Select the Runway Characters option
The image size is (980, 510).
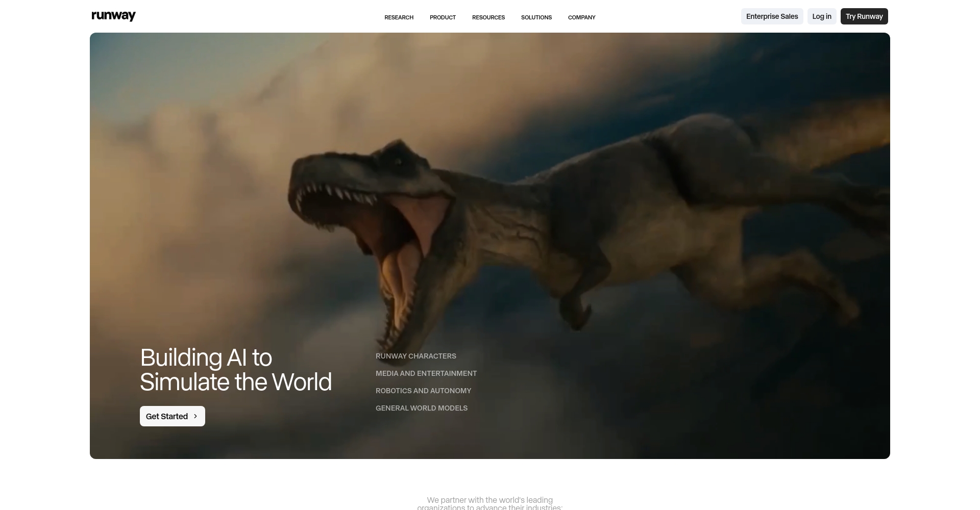[x=415, y=356]
